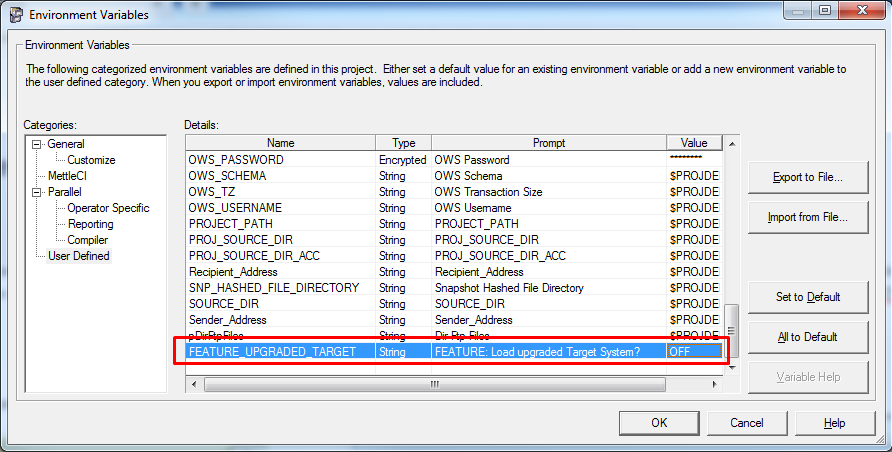
Task: Click the Set to Default button
Action: [807, 297]
